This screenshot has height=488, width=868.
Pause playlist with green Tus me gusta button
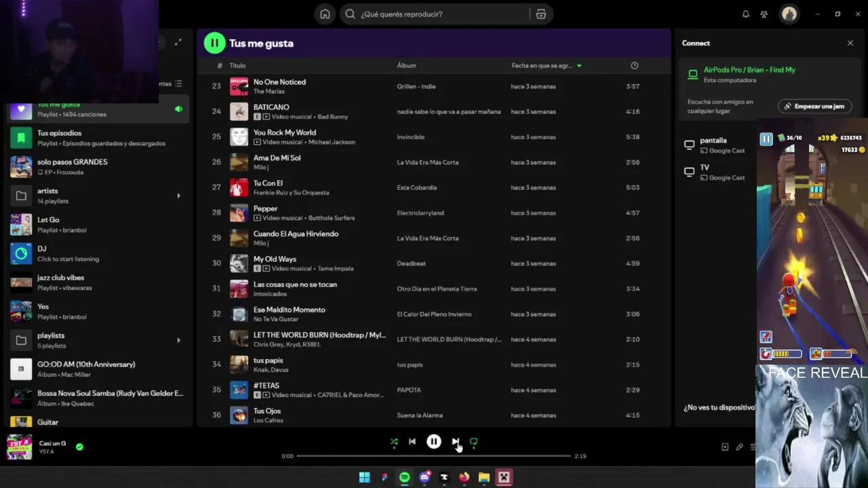214,43
